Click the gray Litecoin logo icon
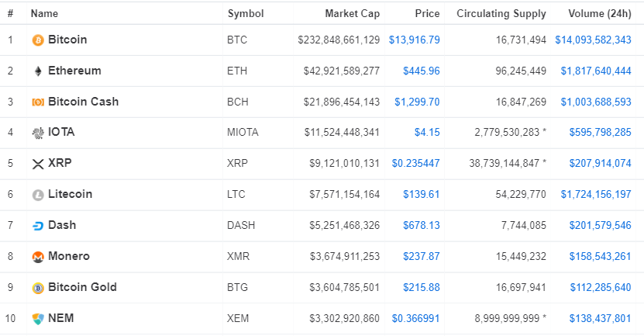The height and width of the screenshot is (336, 644). 38,195
